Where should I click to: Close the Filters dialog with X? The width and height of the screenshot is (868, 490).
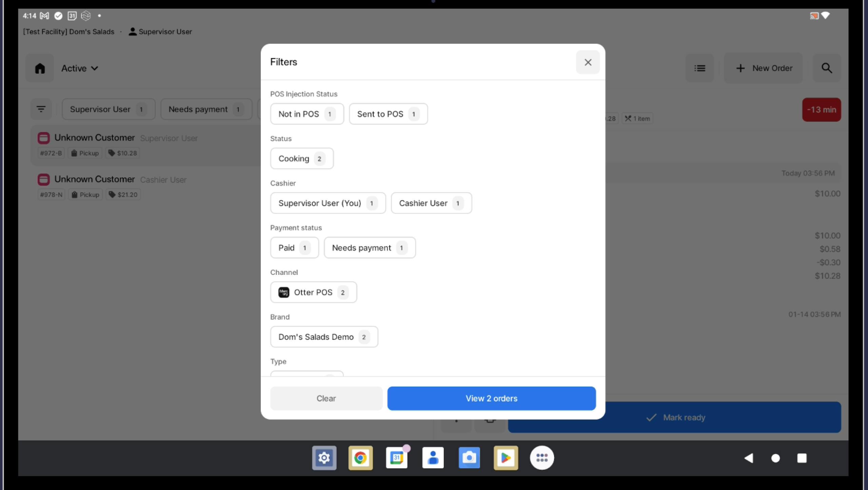click(588, 62)
